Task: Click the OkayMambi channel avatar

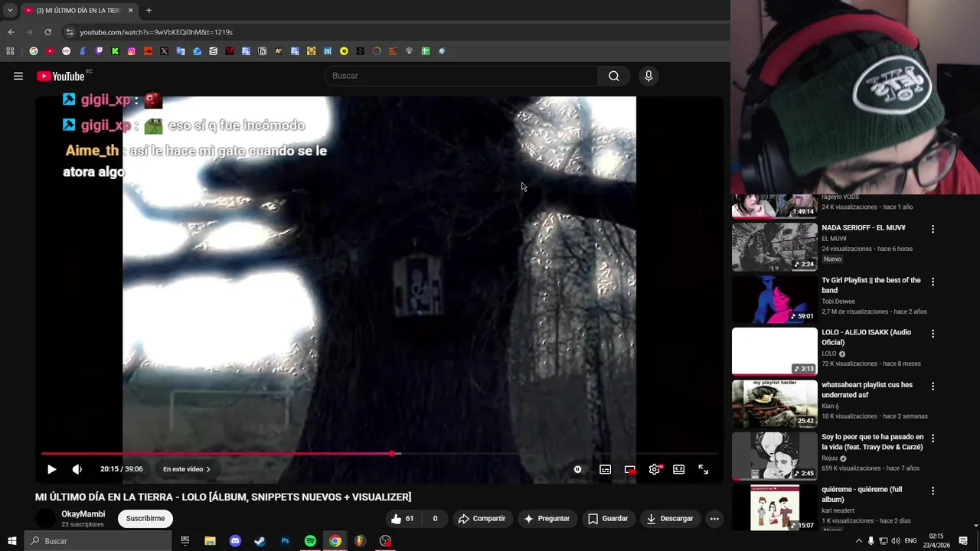Action: 46,518
